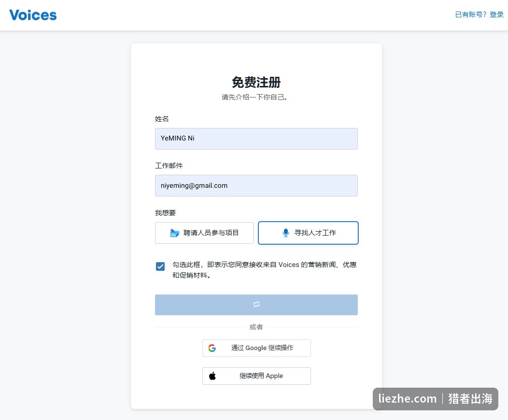
Task: Click the microphone icon on 寻找人才工作
Action: coord(286,233)
